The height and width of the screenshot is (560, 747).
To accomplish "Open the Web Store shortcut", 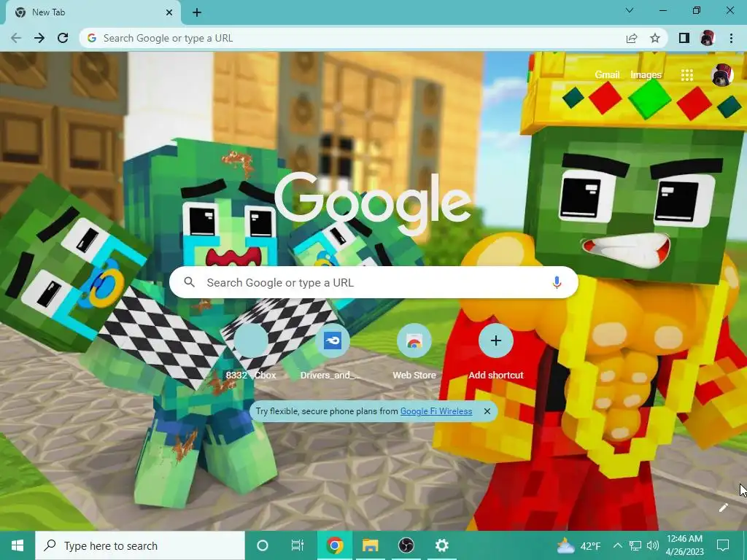I will point(414,352).
